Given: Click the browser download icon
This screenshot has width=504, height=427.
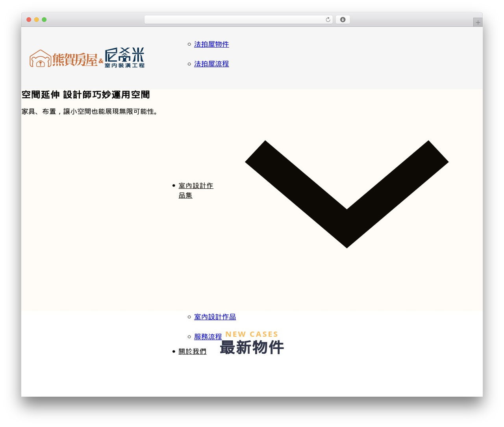Looking at the screenshot, I should point(343,20).
